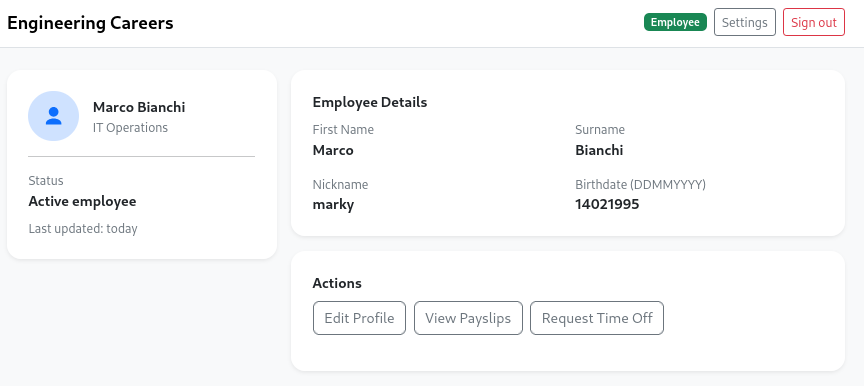Click the Edit Profile button

pyautogui.click(x=359, y=318)
